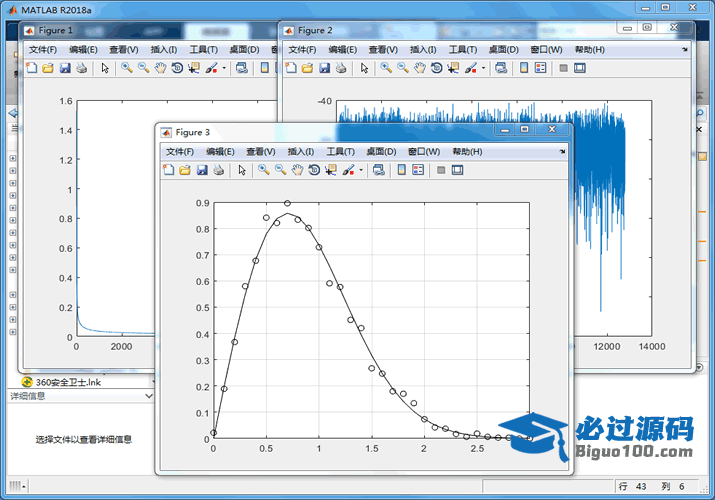Click Save icon in Figure 3 toolbar
Viewport: 715px width, 500px height.
pos(202,171)
